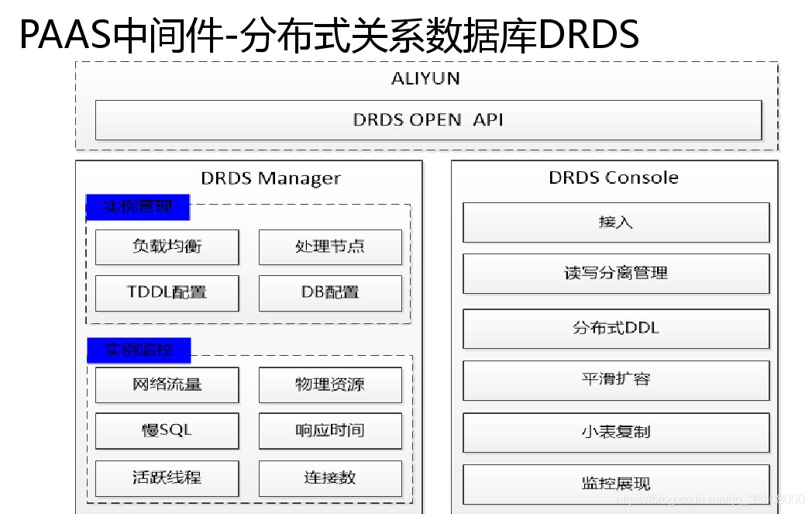
Task: Select the 慢SQL box
Action: pos(167,430)
